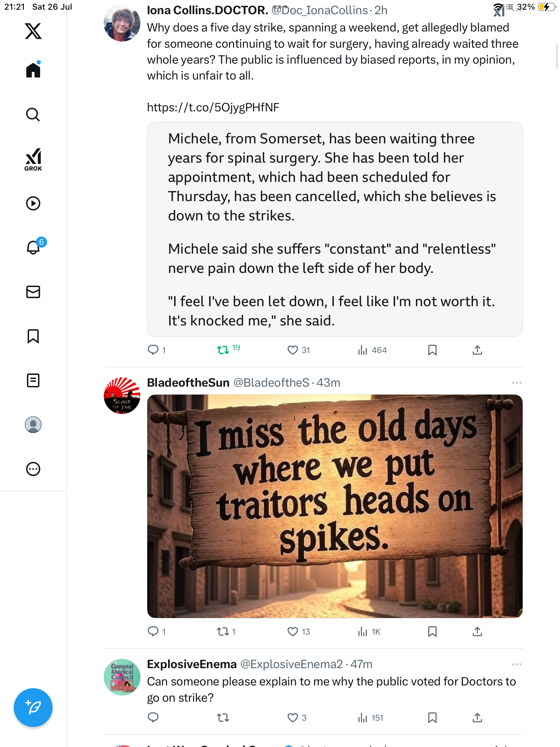Open the t.co/5OjygPHfNF link
The width and height of the screenshot is (560, 747).
[213, 108]
